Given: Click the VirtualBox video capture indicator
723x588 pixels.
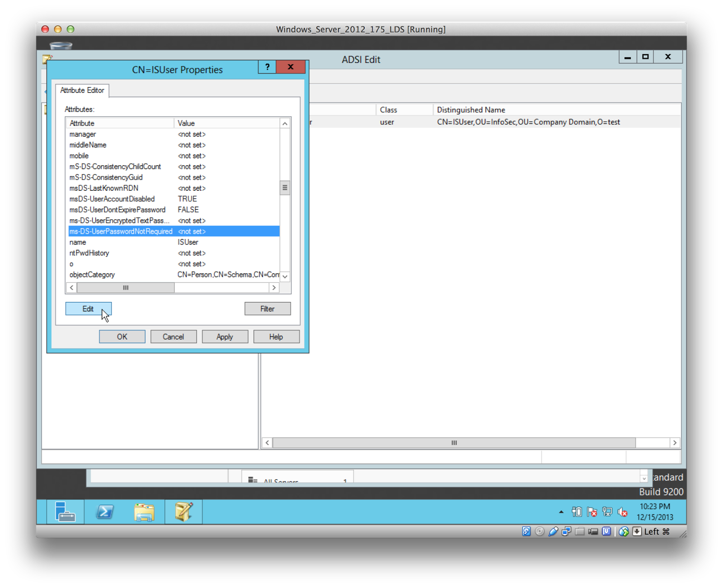Looking at the screenshot, I should tap(593, 532).
